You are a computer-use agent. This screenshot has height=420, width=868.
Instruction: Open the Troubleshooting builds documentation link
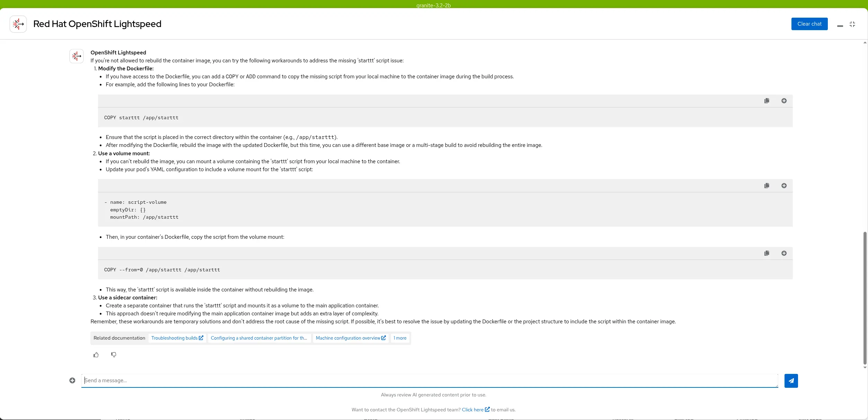[177, 338]
